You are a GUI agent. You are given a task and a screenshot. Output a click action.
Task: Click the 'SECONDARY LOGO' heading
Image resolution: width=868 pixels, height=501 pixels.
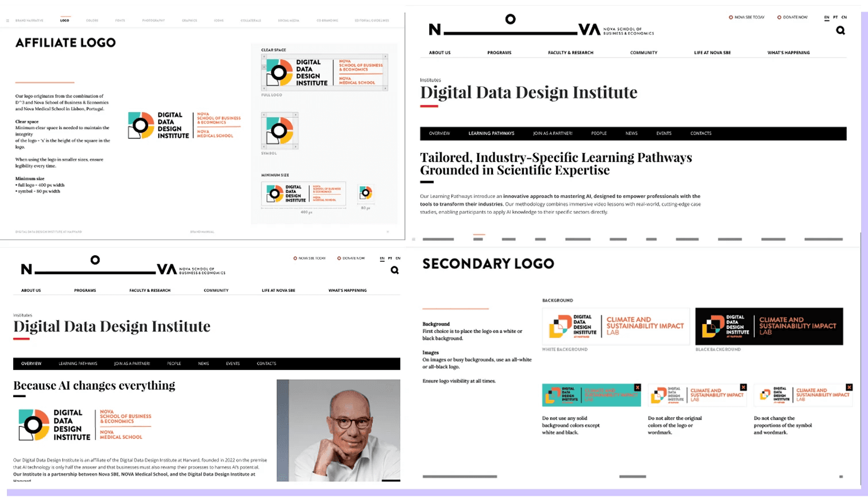pyautogui.click(x=488, y=264)
